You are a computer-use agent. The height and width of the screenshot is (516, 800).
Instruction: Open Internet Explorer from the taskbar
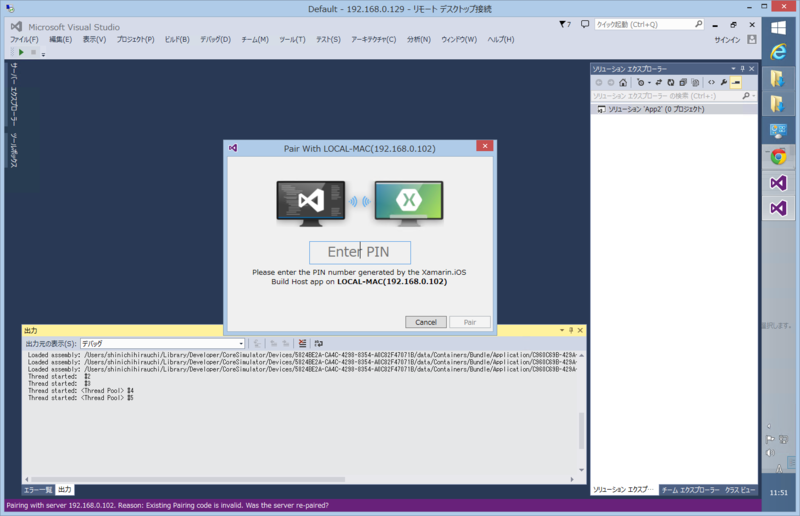778,52
